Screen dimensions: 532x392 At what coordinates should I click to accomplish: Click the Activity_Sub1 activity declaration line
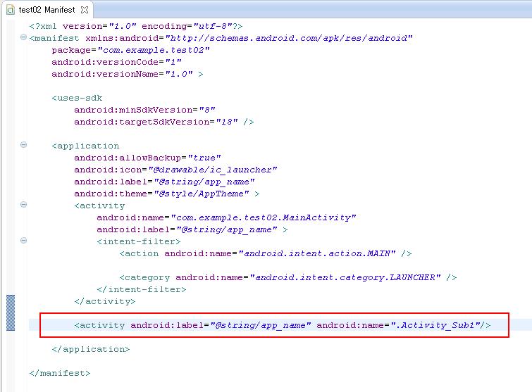tap(283, 325)
